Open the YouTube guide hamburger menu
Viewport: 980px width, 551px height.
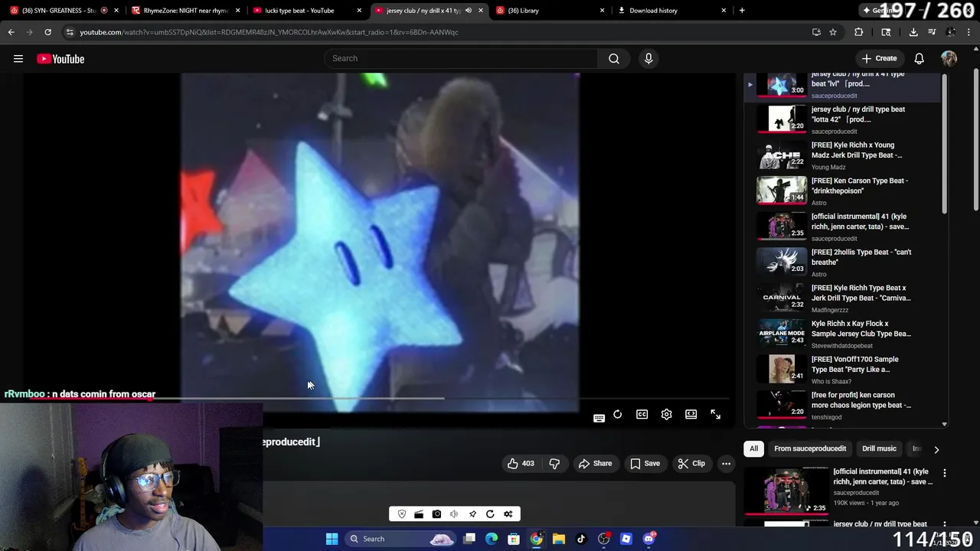(18, 59)
